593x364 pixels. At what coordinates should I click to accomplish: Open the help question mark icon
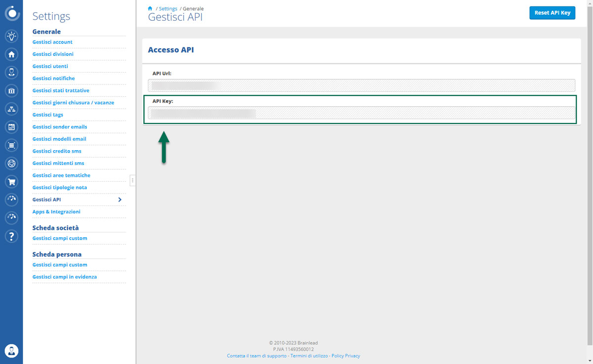(11, 236)
